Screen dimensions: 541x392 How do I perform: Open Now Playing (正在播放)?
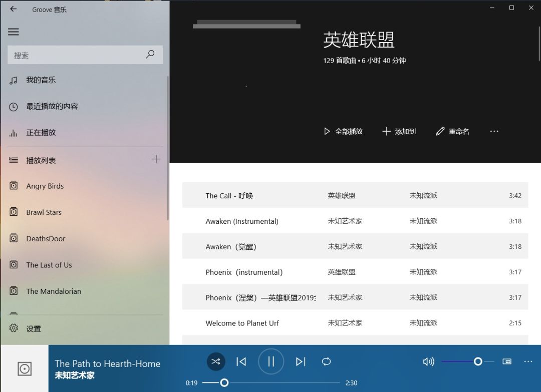85,133
